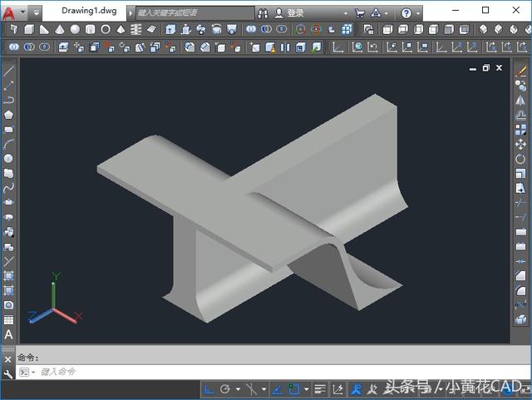Select the Move tool in the Modify toolbar
532x400 pixels.
pyautogui.click(x=521, y=144)
